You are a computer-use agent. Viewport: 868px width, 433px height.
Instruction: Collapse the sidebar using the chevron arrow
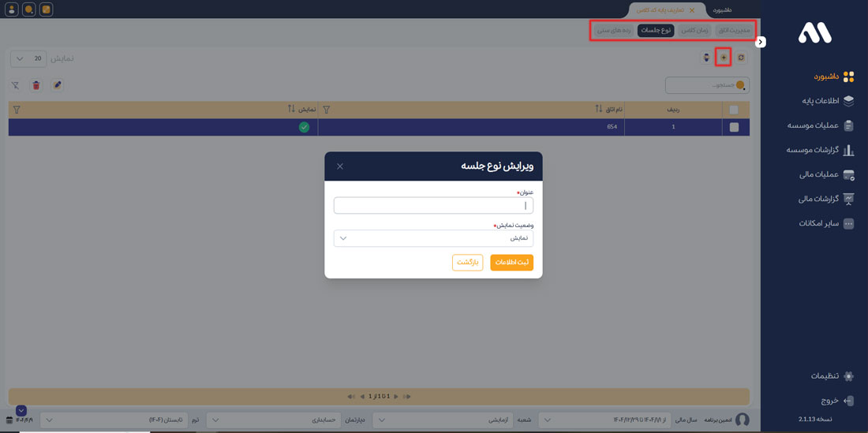point(761,42)
